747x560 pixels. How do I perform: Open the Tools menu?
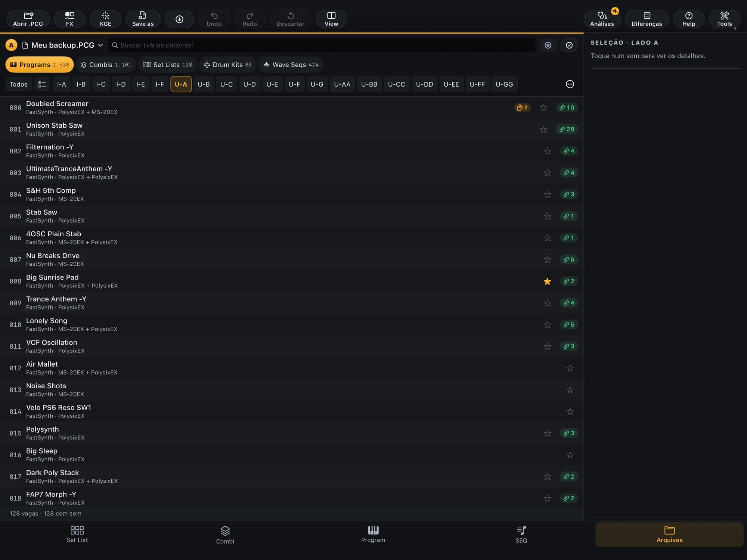click(724, 19)
